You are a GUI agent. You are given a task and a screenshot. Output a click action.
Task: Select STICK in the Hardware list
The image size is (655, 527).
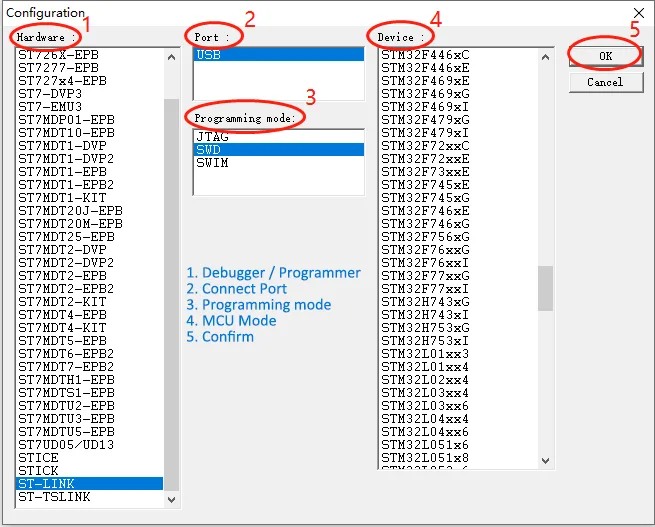coord(89,471)
